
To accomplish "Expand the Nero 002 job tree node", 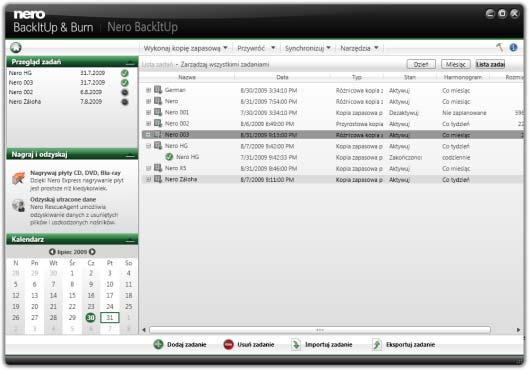I will 148,123.
